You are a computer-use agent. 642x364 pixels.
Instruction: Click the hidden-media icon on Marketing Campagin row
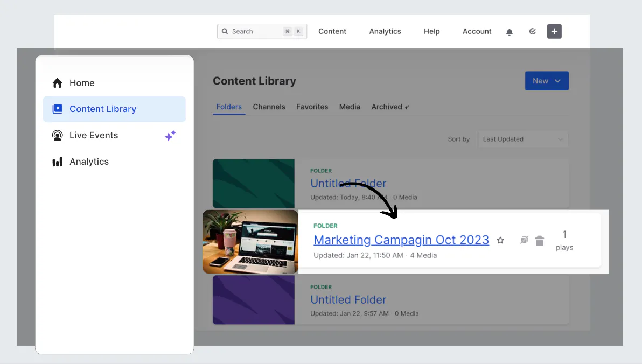point(524,240)
